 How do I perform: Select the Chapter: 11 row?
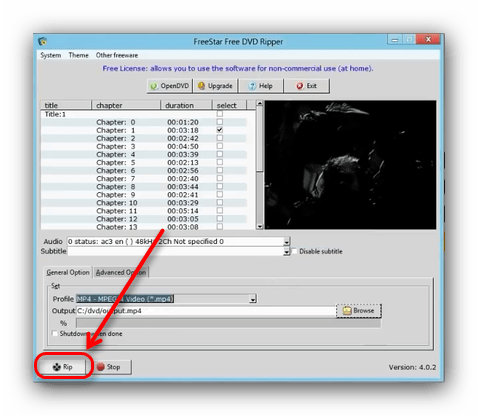tap(144, 211)
